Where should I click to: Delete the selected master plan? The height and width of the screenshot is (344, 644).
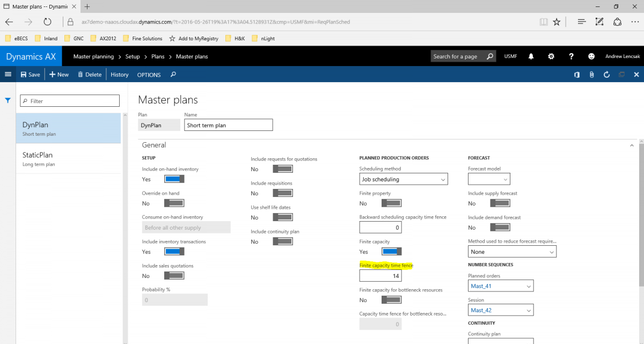click(x=90, y=75)
